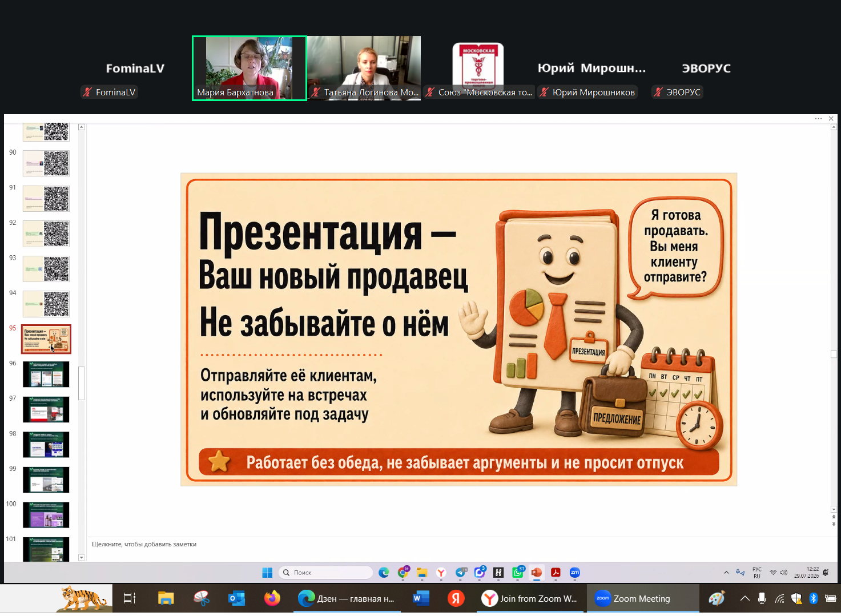841x616 pixels.
Task: Click the microphone icon in local tray
Action: [x=762, y=598]
